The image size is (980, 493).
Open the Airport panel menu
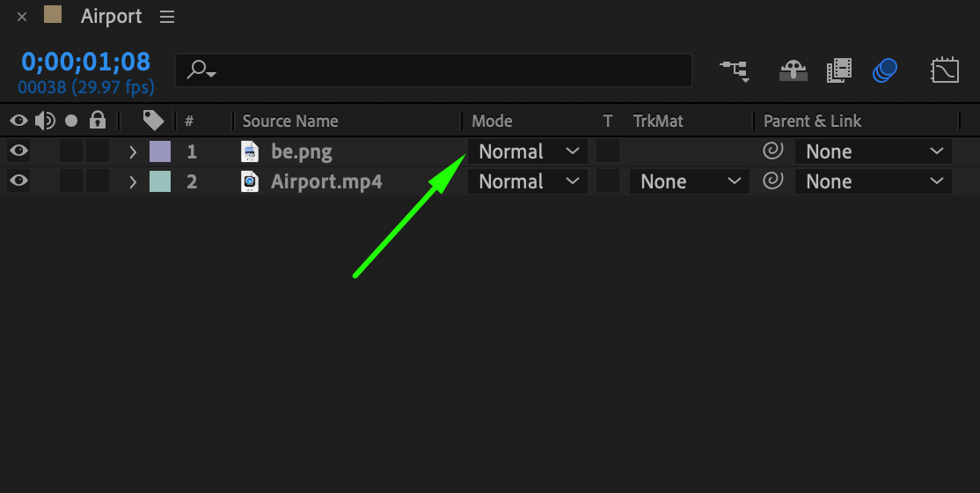pos(167,17)
